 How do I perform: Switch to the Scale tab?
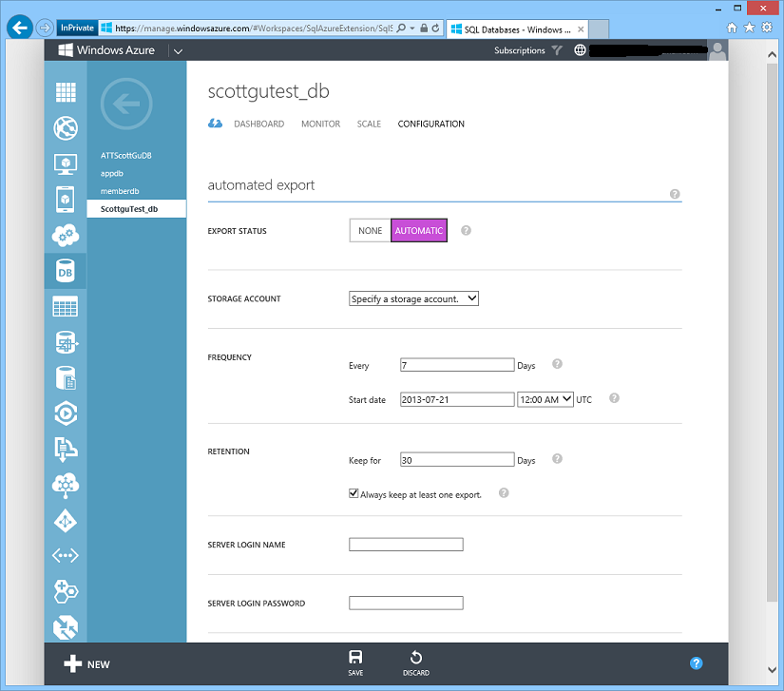pyautogui.click(x=369, y=124)
